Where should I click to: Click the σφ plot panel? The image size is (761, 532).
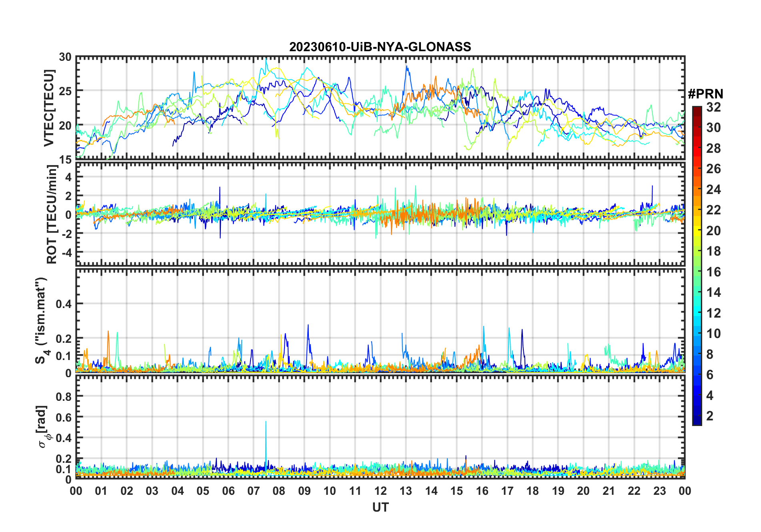coord(380,427)
